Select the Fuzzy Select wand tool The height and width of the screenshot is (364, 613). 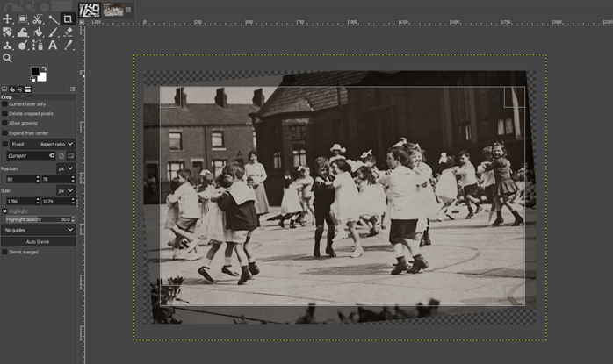tap(53, 18)
